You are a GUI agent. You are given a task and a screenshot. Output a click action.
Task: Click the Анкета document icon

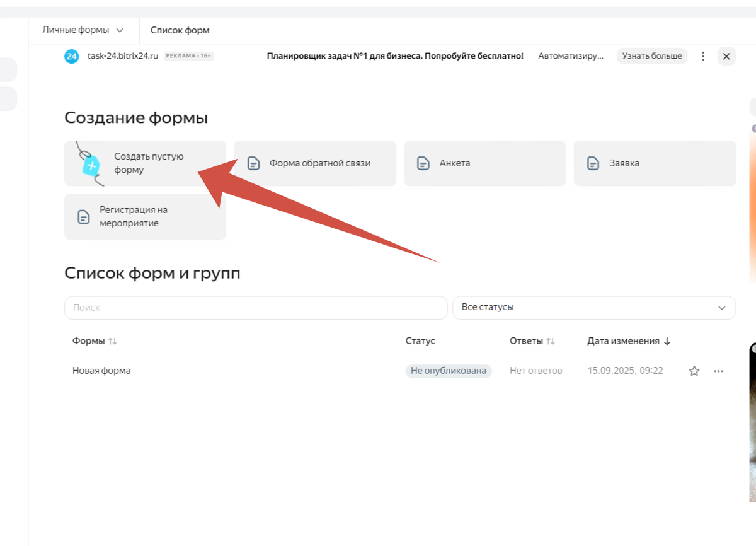(423, 163)
